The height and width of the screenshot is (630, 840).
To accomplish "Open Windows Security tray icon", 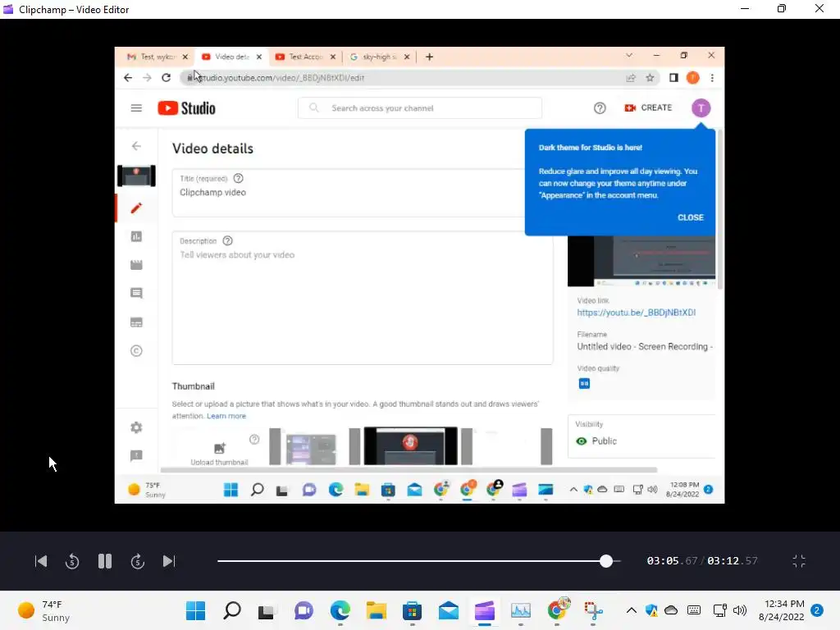I will pos(651,610).
